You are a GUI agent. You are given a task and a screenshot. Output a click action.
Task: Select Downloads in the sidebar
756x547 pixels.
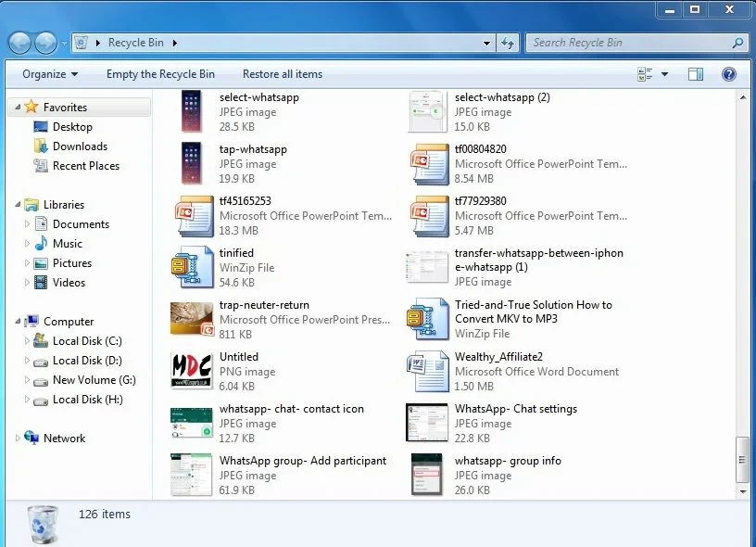coord(82,146)
